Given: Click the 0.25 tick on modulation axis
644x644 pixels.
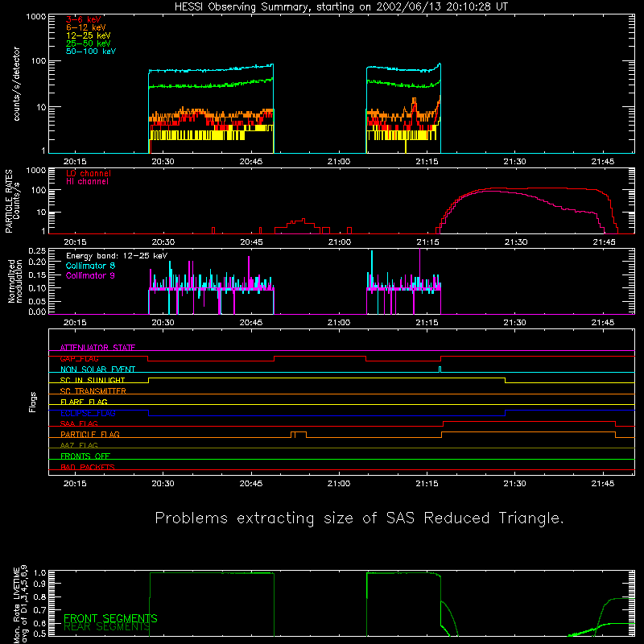Looking at the screenshot, I should coord(37,251).
